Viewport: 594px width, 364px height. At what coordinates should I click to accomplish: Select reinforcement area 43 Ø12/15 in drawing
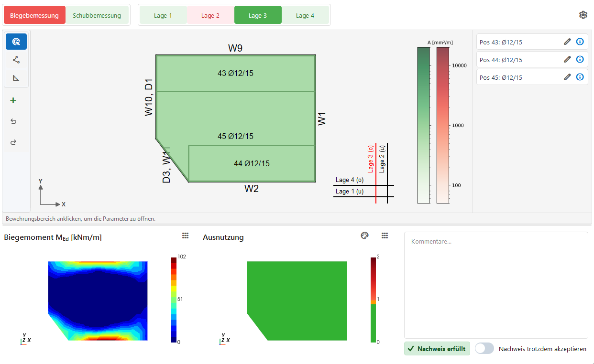235,73
